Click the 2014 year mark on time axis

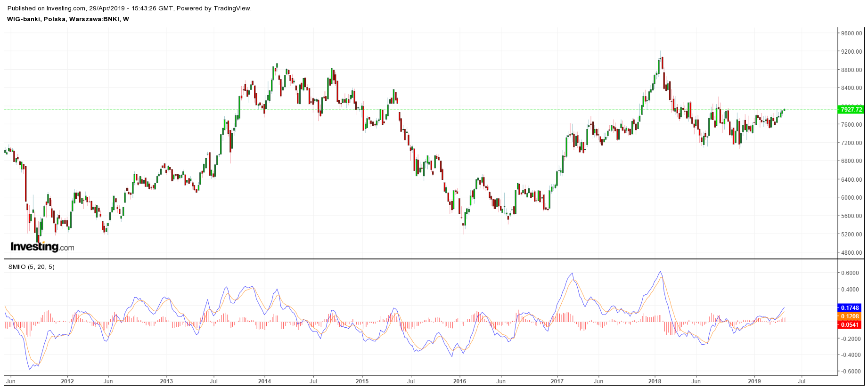pos(264,381)
